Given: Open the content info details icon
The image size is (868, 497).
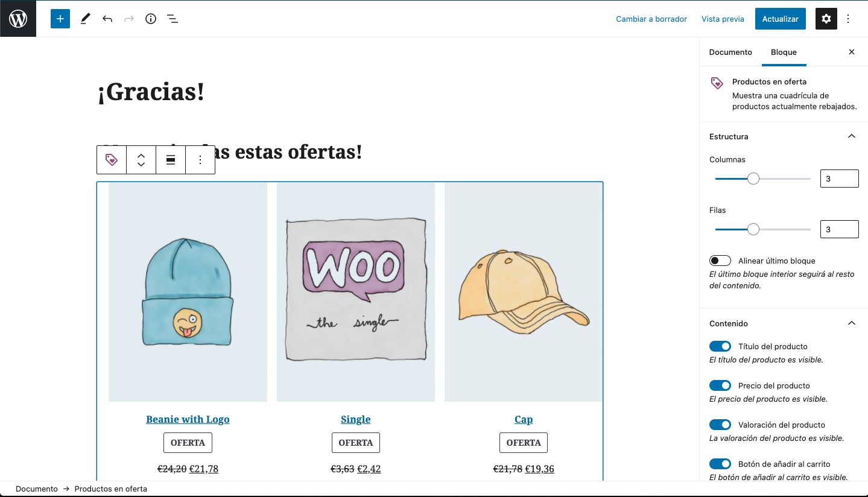Looking at the screenshot, I should tap(151, 19).
